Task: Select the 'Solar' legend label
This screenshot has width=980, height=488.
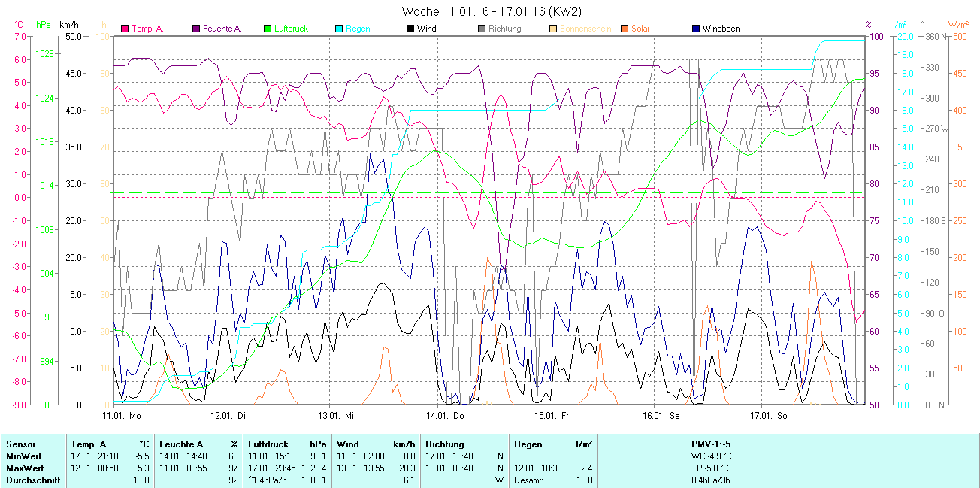Action: (640, 29)
